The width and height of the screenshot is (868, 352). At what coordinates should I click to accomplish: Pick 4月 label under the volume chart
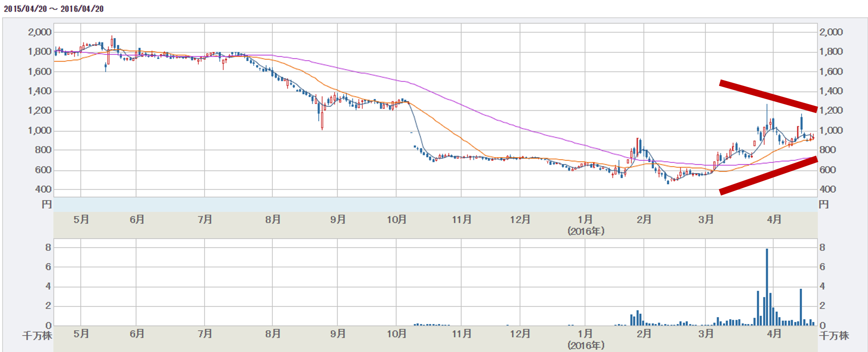(774, 334)
